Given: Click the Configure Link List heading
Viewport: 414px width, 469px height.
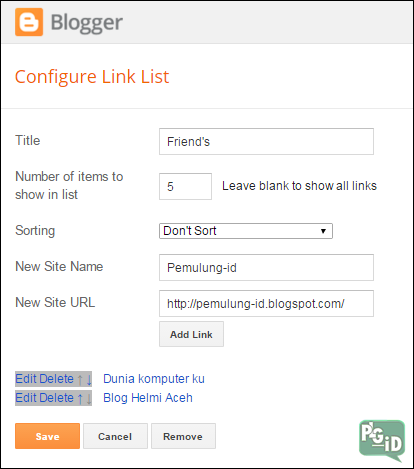Looking at the screenshot, I should point(92,77).
